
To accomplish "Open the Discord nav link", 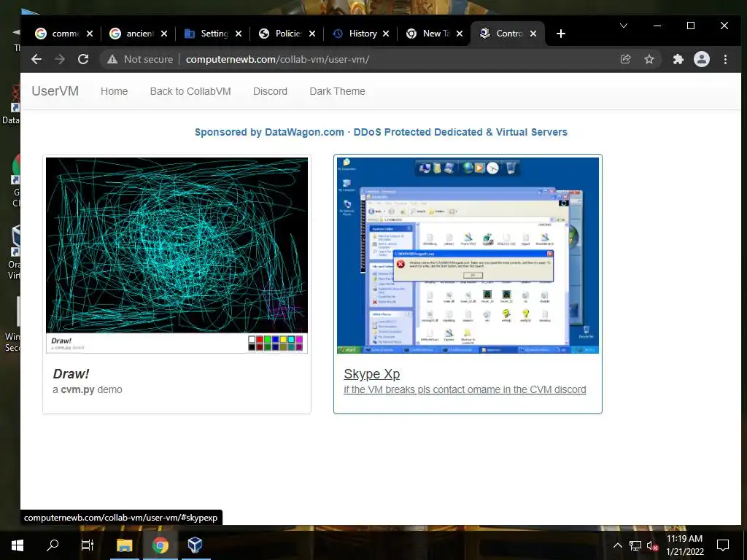I will tap(270, 91).
